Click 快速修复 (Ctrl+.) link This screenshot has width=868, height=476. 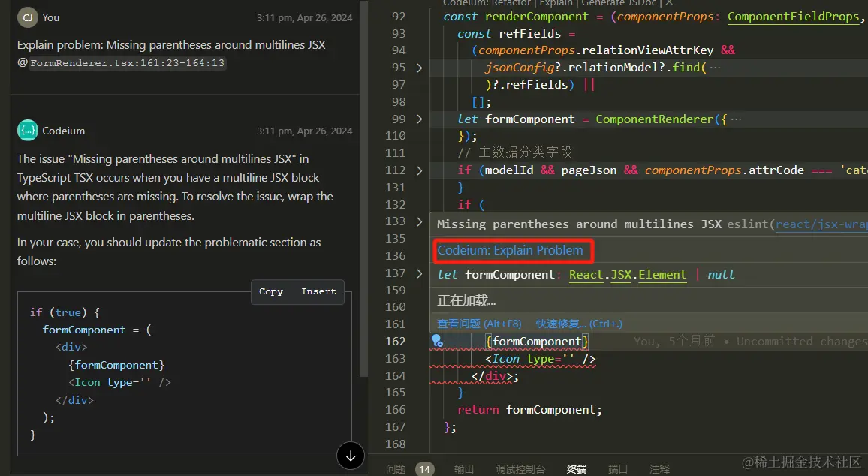click(x=578, y=324)
